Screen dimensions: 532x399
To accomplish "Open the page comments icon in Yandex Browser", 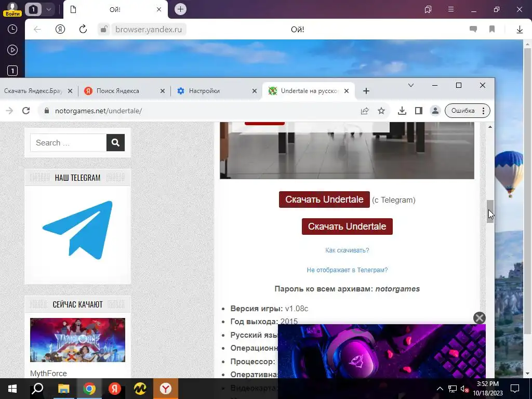I will 473,30.
